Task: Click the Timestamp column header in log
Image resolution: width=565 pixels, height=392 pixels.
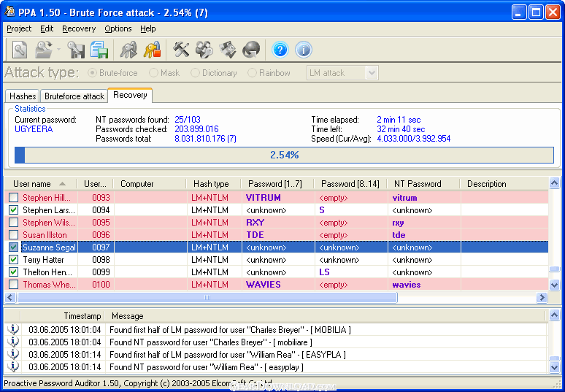Action: click(63, 316)
